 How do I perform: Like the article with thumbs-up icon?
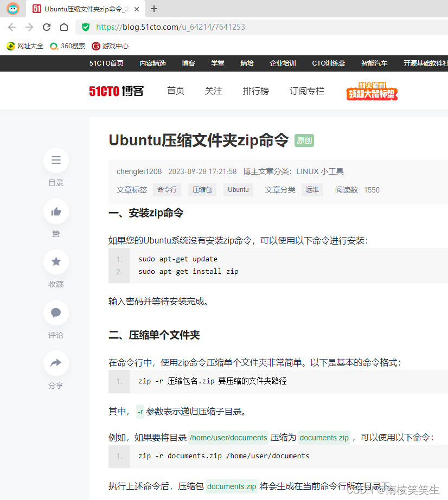pyautogui.click(x=56, y=211)
